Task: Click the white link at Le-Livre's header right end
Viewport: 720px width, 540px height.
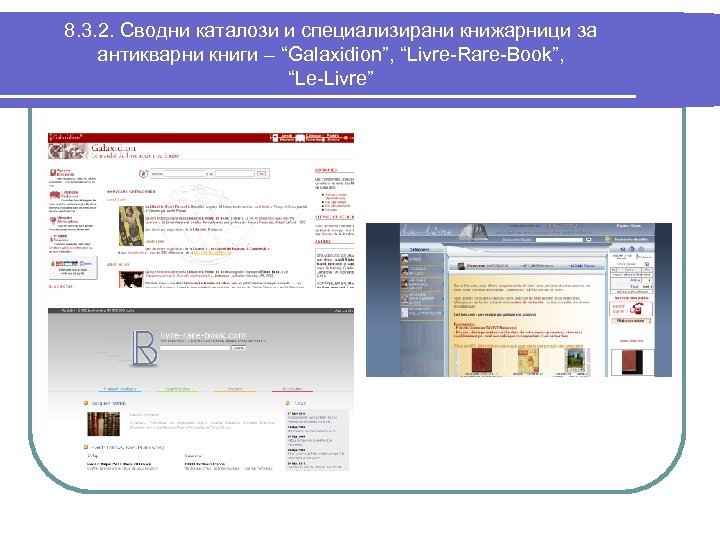Action: coord(629,226)
